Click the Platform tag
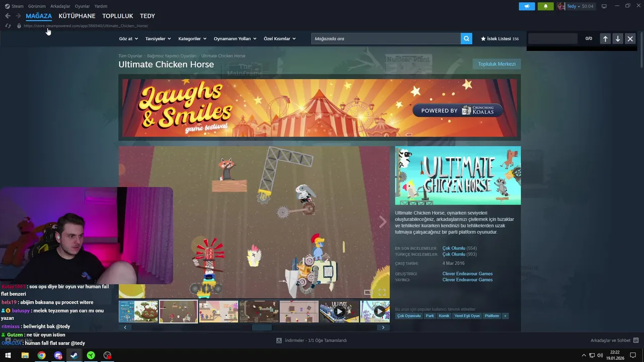Viewport: 644px width, 362px height. [x=492, y=316]
